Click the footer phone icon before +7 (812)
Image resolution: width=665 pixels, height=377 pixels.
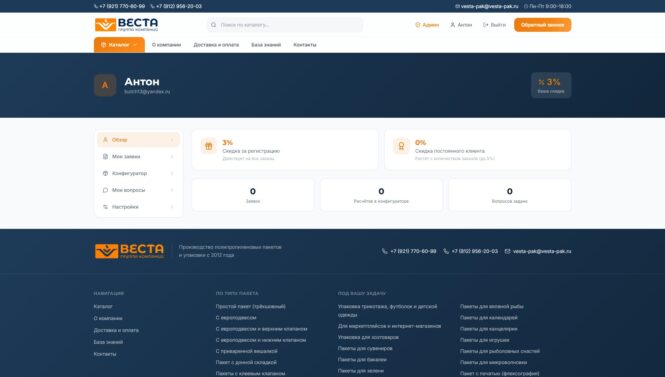pos(446,251)
